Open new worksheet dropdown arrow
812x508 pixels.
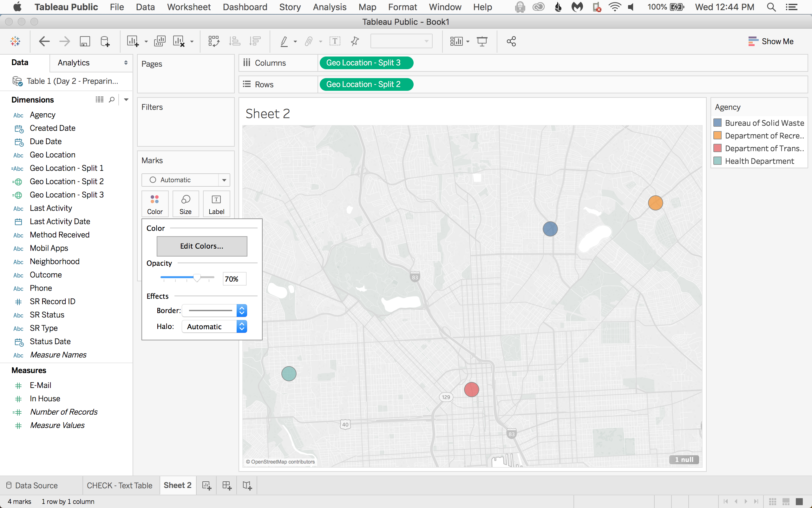point(146,42)
